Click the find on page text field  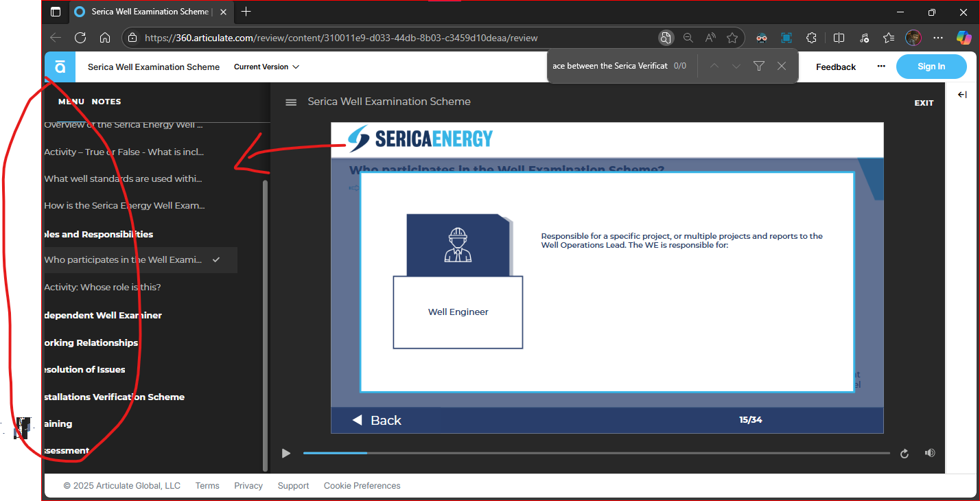(x=610, y=66)
